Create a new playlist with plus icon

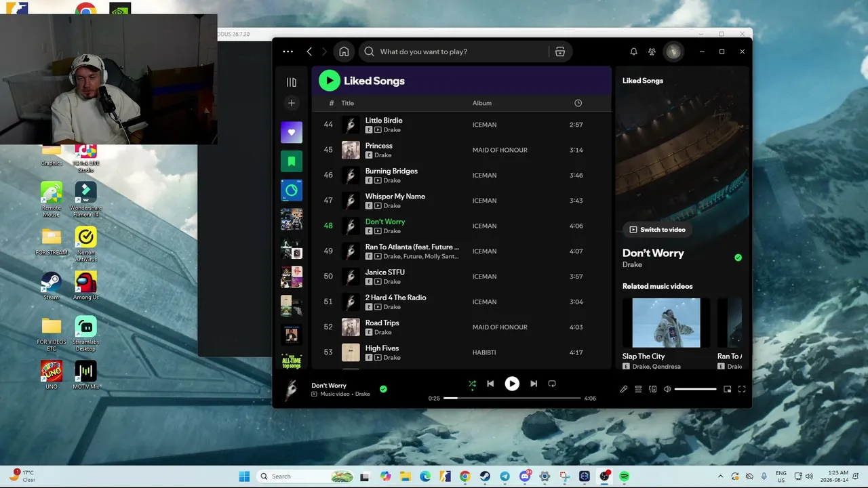[x=292, y=103]
